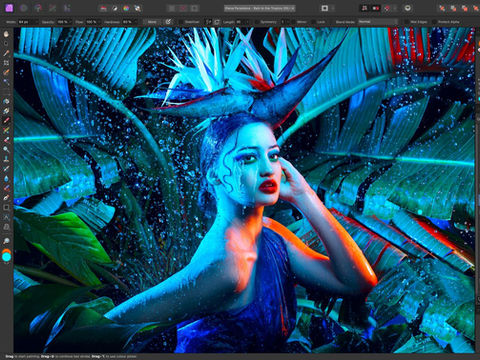480x360 pixels.
Task: Select the Healing Brush tool
Action: 6,188
